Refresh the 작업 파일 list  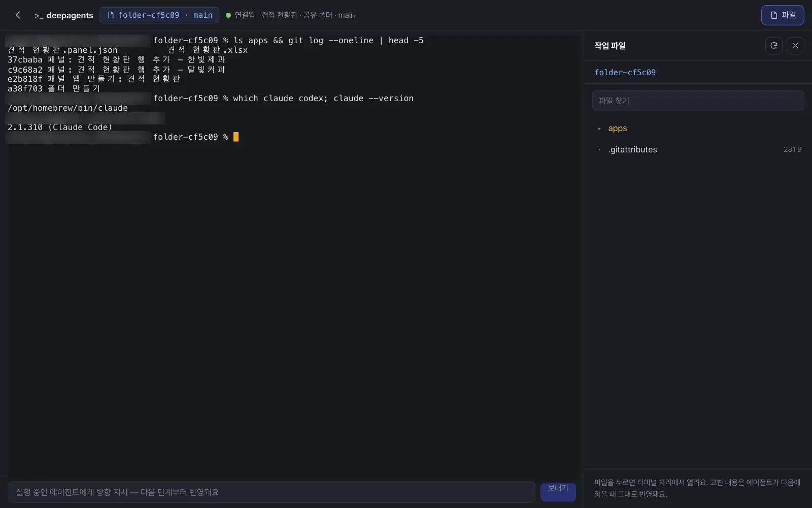pyautogui.click(x=773, y=46)
